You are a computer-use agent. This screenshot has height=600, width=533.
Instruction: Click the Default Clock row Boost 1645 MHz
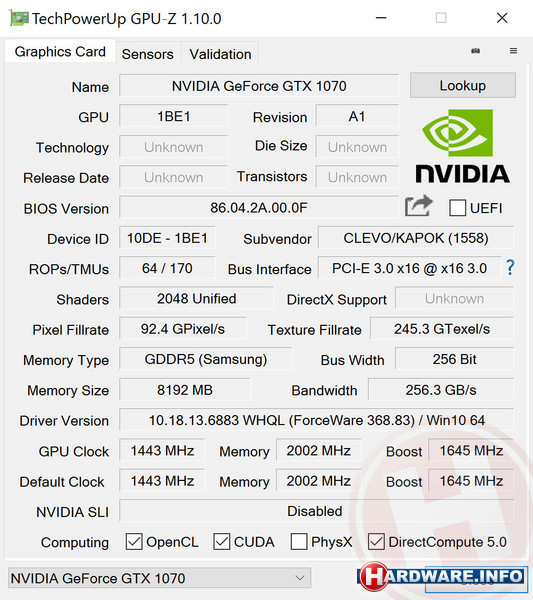(x=471, y=481)
